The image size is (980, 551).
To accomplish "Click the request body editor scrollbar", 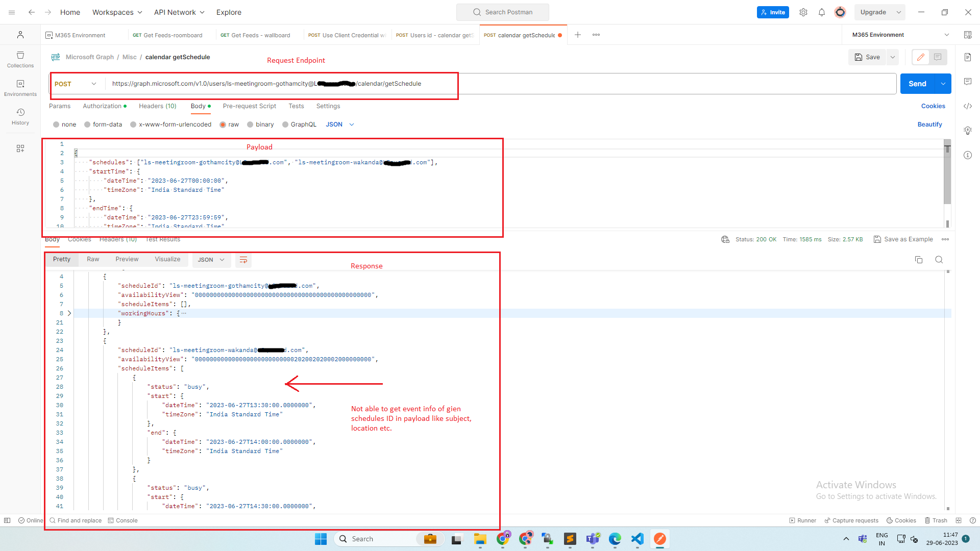I will [x=947, y=172].
